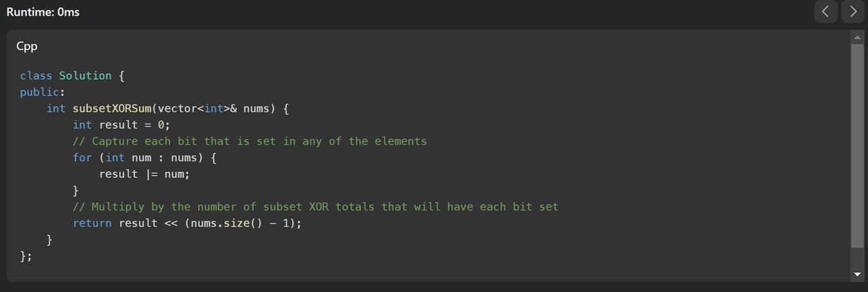Screen dimensions: 868x292
Task: Go to next solution with right chevron
Action: [x=853, y=12]
